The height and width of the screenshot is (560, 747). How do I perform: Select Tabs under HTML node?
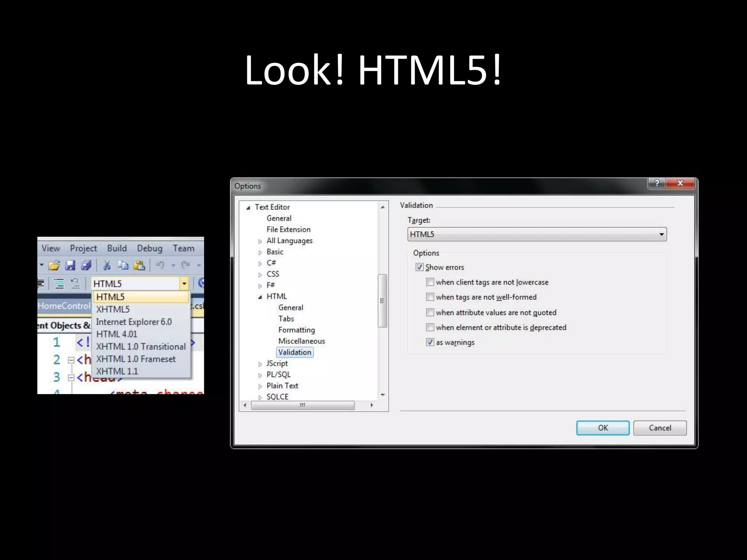286,319
